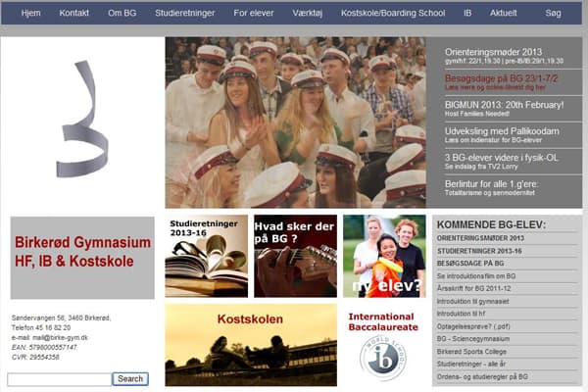
Task: Expand the Studieretninger navigation menu
Action: click(x=183, y=14)
